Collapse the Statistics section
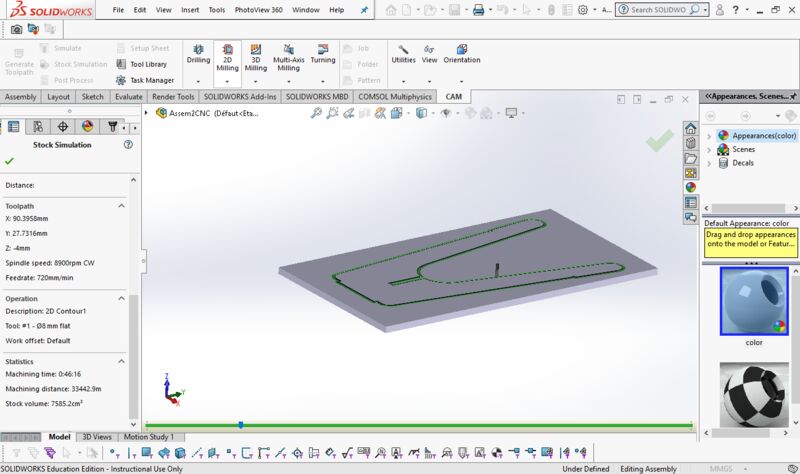This screenshot has width=800, height=474. point(121,361)
